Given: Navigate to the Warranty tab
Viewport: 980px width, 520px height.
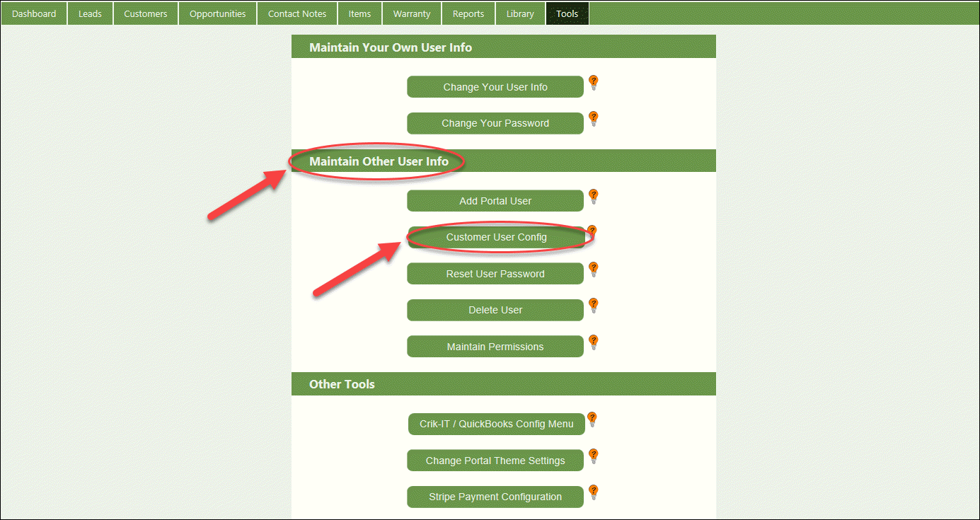Looking at the screenshot, I should tap(411, 13).
